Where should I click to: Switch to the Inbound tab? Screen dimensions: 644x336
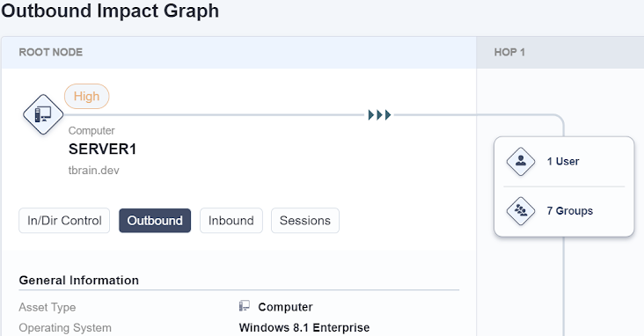231,221
